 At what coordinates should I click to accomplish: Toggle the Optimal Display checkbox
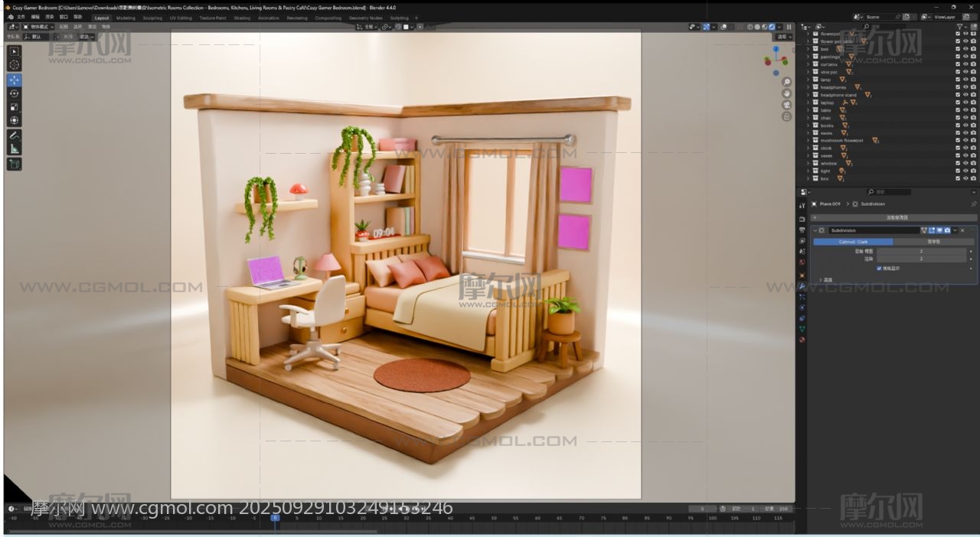coord(879,268)
